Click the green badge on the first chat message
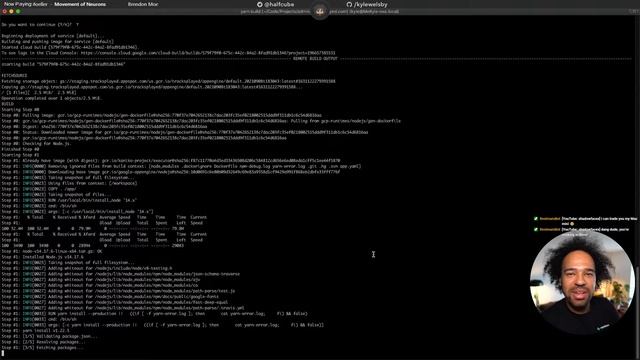Image resolution: width=640 pixels, height=360 pixels. pyautogui.click(x=536, y=219)
